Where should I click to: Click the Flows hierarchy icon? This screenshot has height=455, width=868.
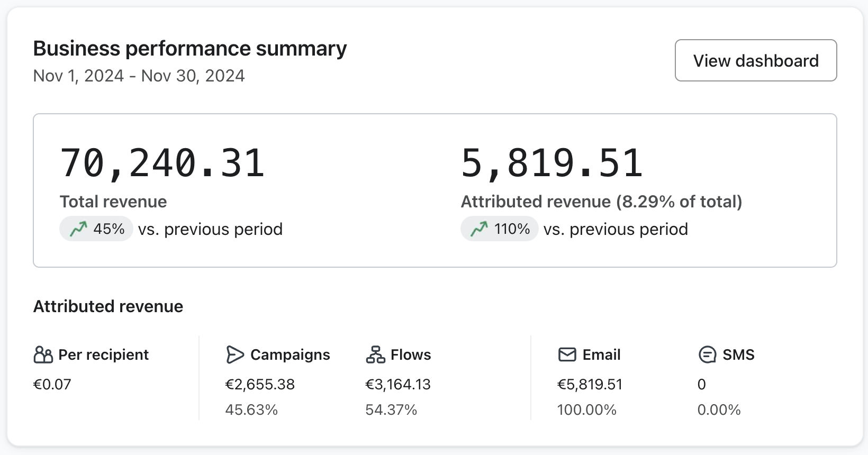click(x=375, y=354)
